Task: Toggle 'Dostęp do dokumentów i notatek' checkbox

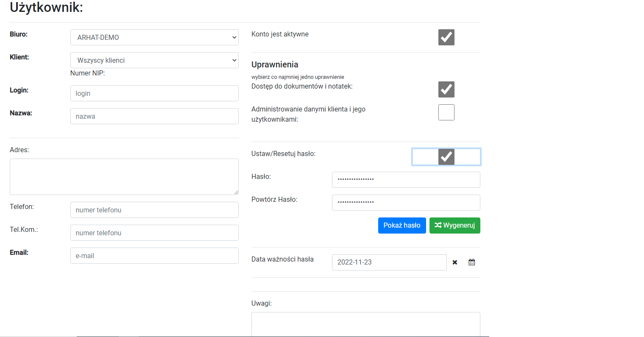Action: (x=446, y=89)
